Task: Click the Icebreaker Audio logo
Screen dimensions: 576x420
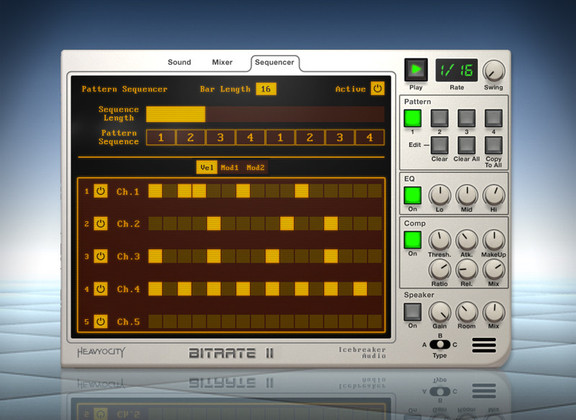Action: tap(362, 352)
